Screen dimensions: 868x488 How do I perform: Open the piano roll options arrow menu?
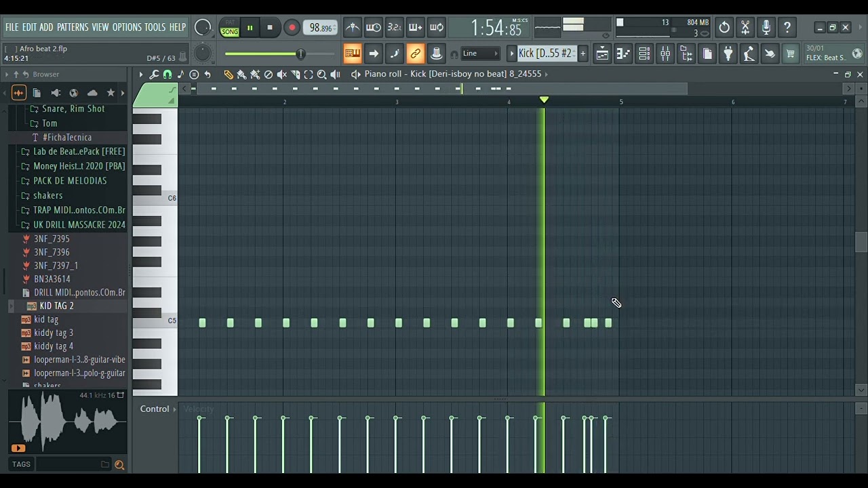(x=140, y=75)
